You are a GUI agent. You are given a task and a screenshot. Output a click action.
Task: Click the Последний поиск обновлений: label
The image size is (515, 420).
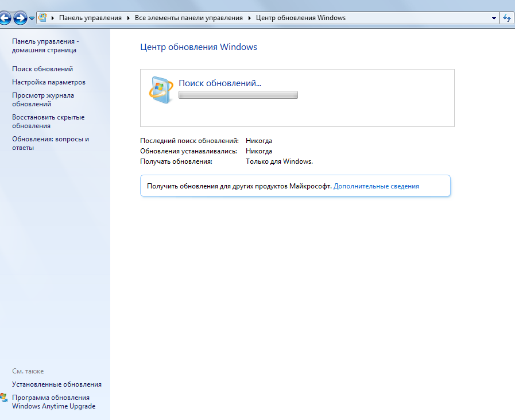click(189, 141)
